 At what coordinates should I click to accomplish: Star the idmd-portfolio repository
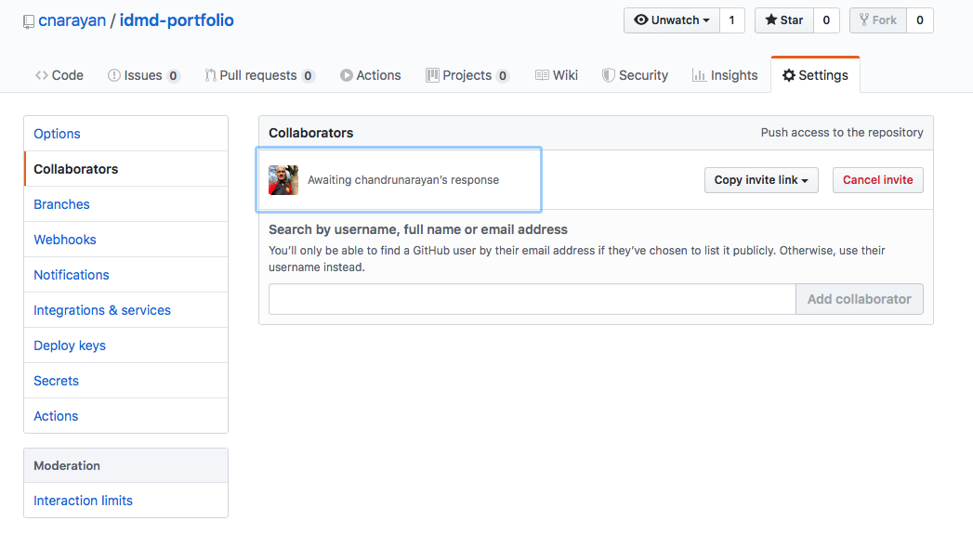tap(784, 20)
